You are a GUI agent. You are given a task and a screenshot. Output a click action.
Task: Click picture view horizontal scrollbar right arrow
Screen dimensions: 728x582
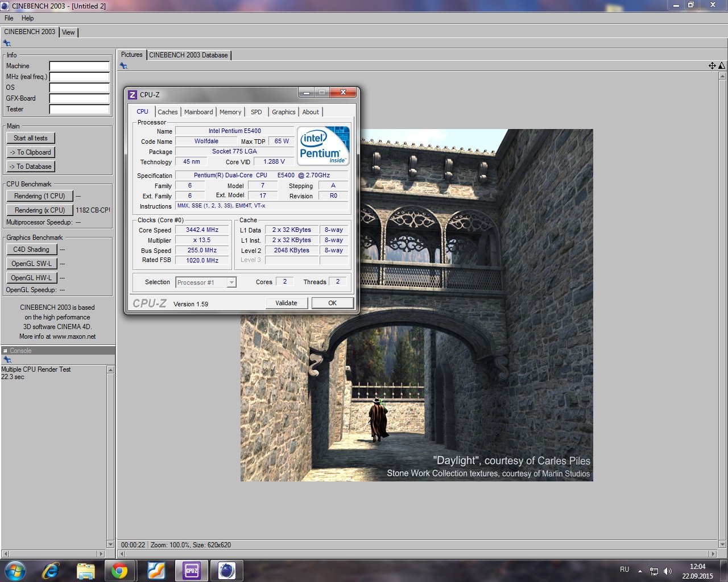(x=713, y=554)
